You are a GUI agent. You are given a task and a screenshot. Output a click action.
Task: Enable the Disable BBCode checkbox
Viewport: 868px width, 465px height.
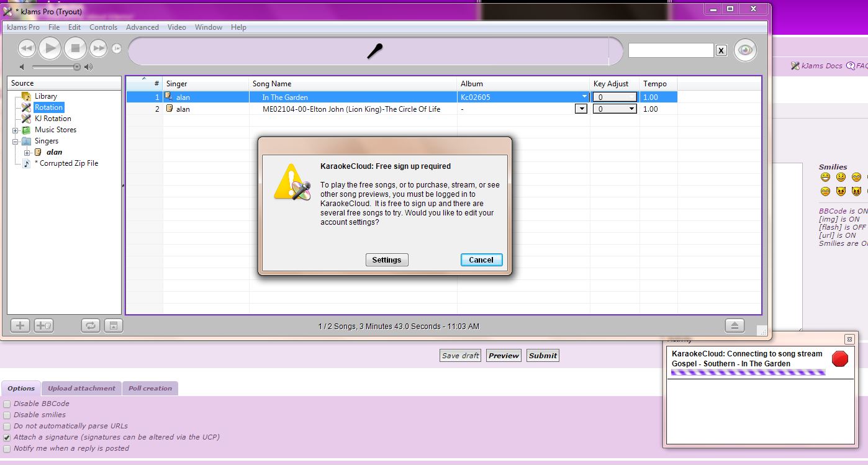point(7,404)
